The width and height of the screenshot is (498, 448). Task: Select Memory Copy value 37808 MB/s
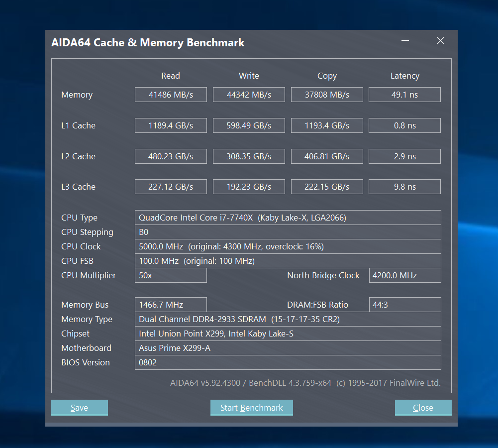click(327, 95)
